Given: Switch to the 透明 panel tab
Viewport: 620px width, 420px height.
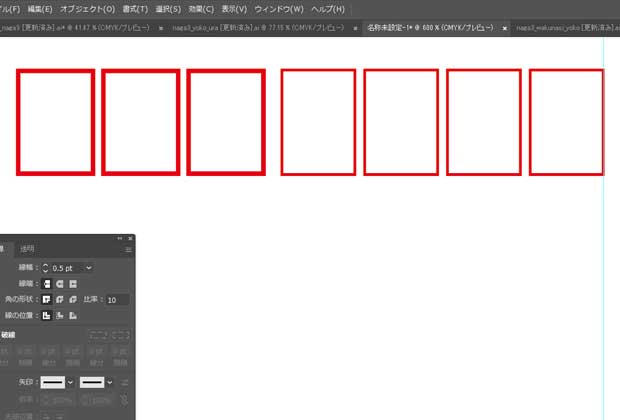Looking at the screenshot, I should point(27,249).
